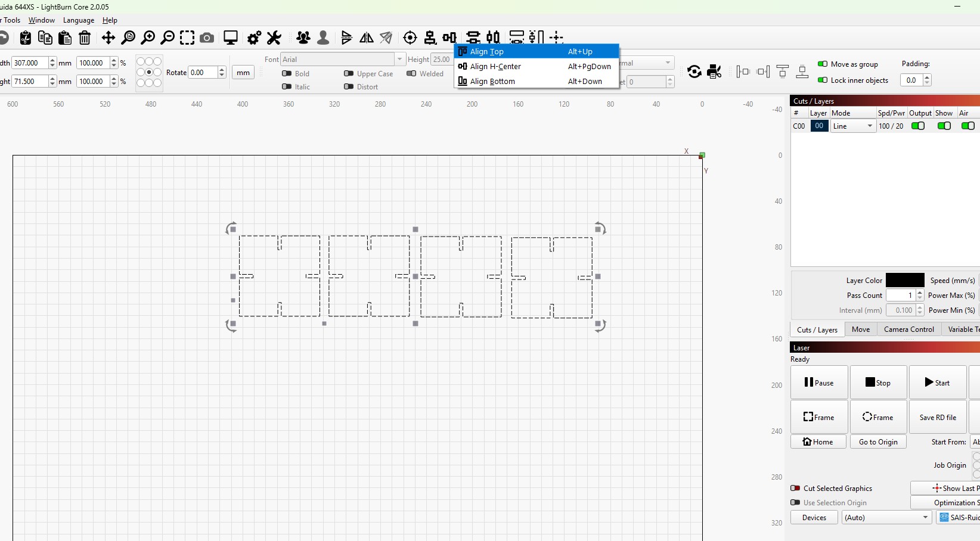This screenshot has height=541, width=980.
Task: Toggle the Welded switch
Action: tap(411, 73)
